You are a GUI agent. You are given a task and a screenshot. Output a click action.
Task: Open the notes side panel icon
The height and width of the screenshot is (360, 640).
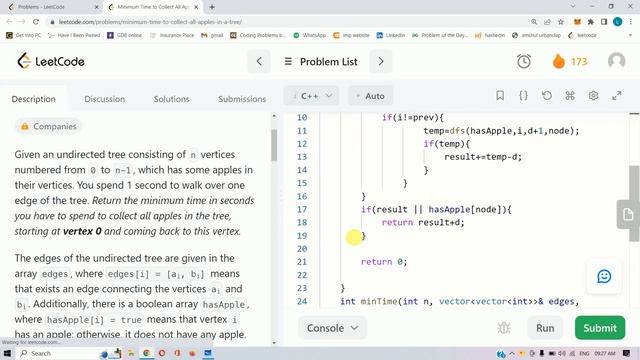628,214
